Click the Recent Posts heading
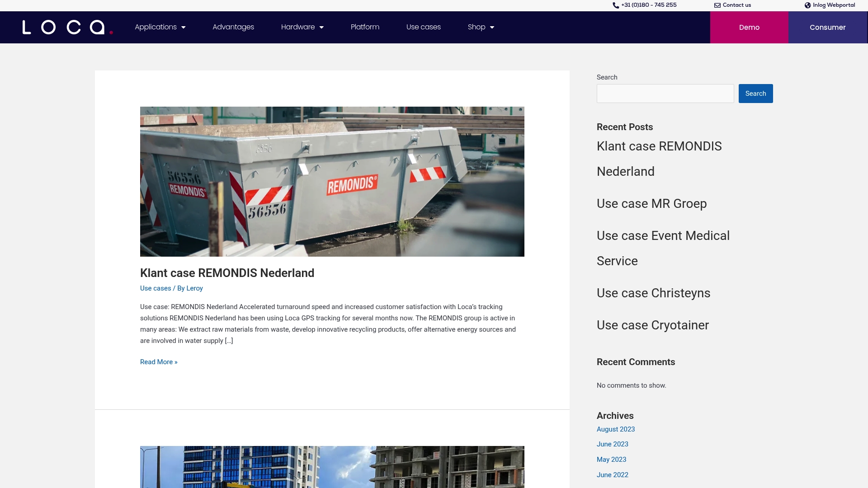 tap(624, 127)
